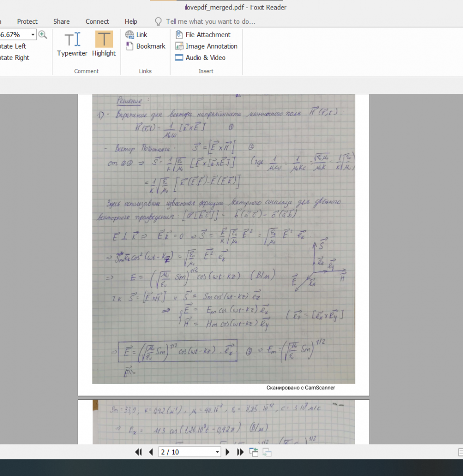Click the page layout icon at bottom right

(460, 452)
